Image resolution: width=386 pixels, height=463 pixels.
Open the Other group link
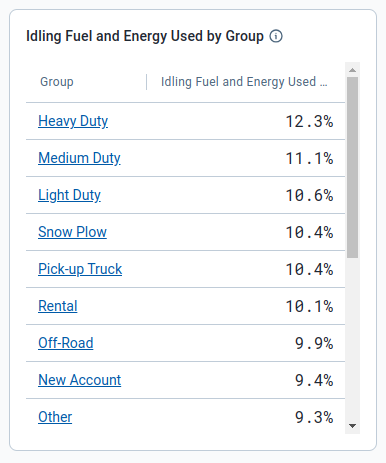coord(55,417)
